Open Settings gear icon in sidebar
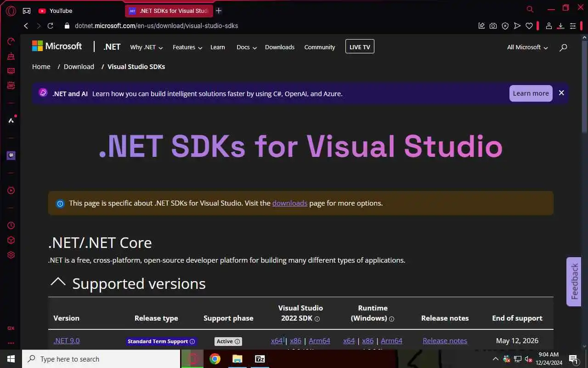Viewport: 588px width, 368px height. click(x=11, y=255)
